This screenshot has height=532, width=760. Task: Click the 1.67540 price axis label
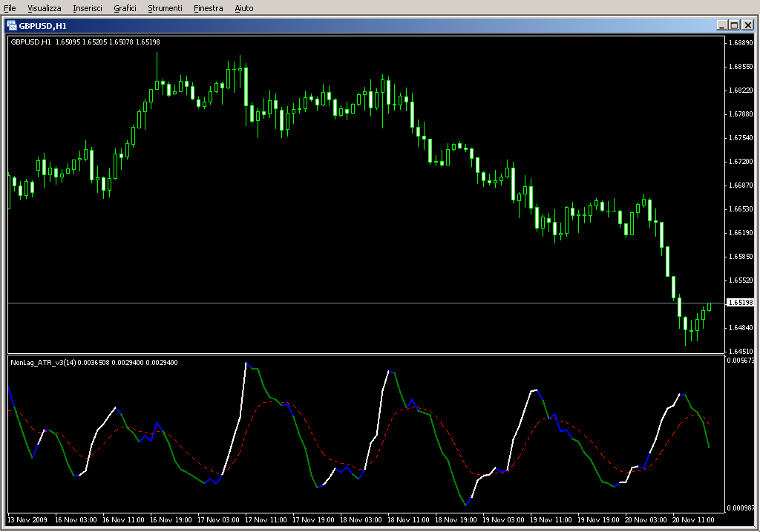coord(741,137)
